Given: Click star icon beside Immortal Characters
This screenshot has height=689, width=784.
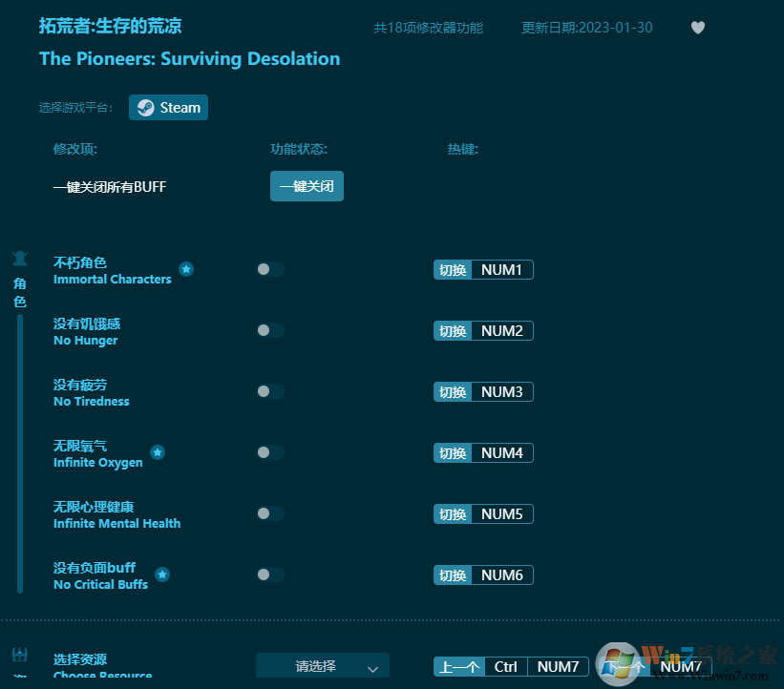Looking at the screenshot, I should [x=186, y=269].
